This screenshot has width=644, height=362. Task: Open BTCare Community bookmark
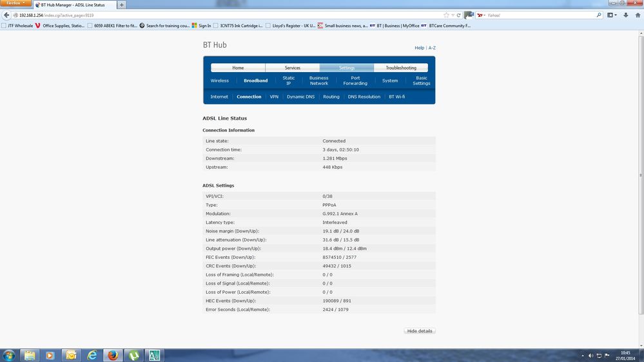coord(445,26)
